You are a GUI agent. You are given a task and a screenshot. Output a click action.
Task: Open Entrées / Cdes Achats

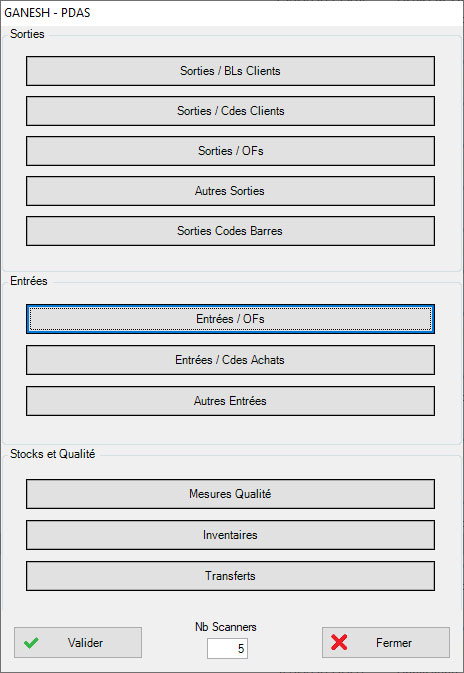pos(230,360)
